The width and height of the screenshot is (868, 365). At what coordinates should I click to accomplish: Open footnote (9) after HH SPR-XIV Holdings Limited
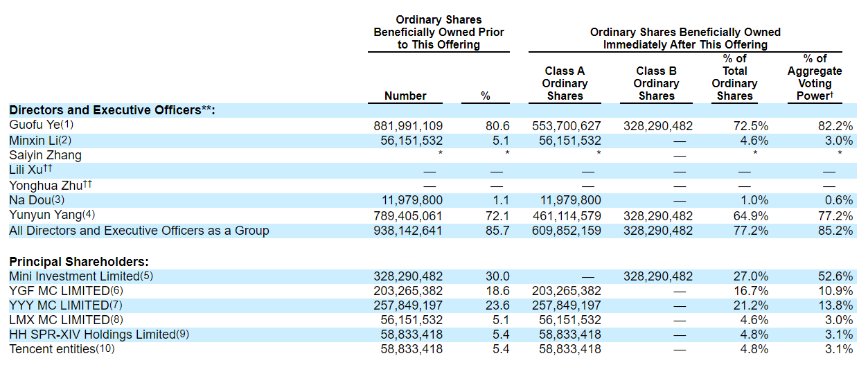(184, 335)
